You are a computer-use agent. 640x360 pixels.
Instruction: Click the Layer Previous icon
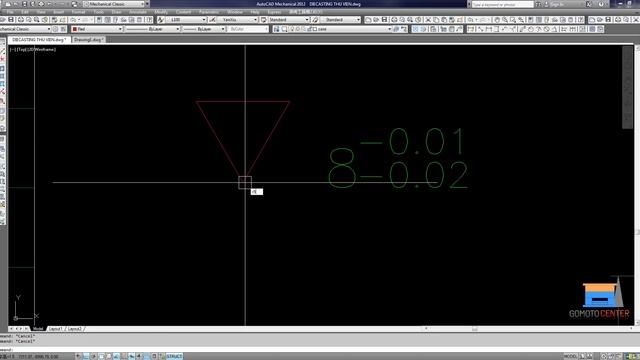404,29
